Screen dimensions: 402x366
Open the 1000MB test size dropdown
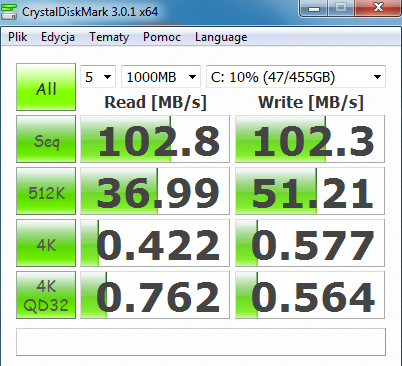point(161,77)
